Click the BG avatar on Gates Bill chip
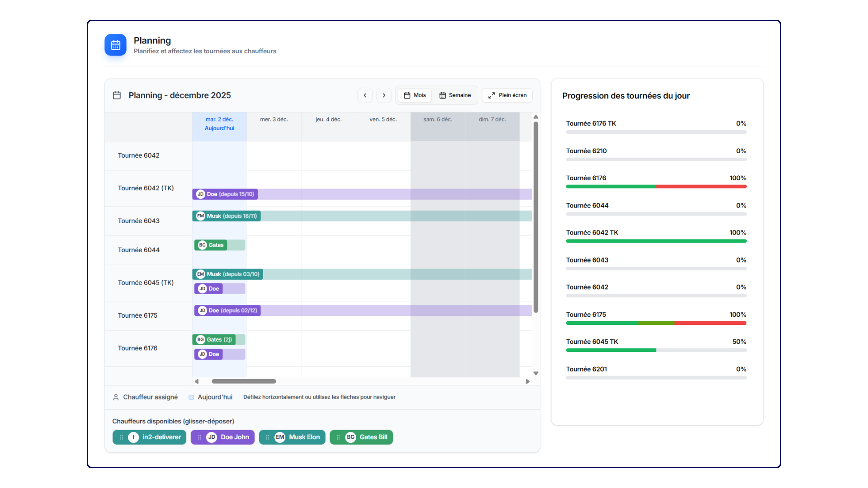 pyautogui.click(x=350, y=437)
